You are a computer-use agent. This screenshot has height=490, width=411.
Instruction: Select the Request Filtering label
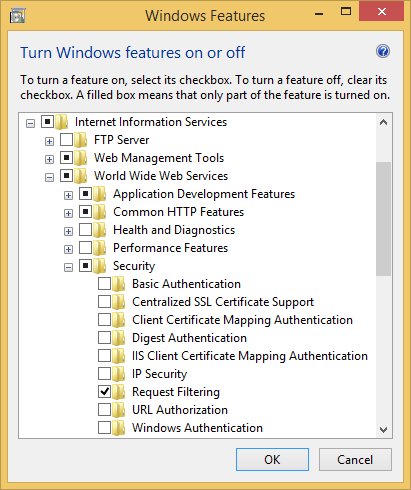(176, 392)
